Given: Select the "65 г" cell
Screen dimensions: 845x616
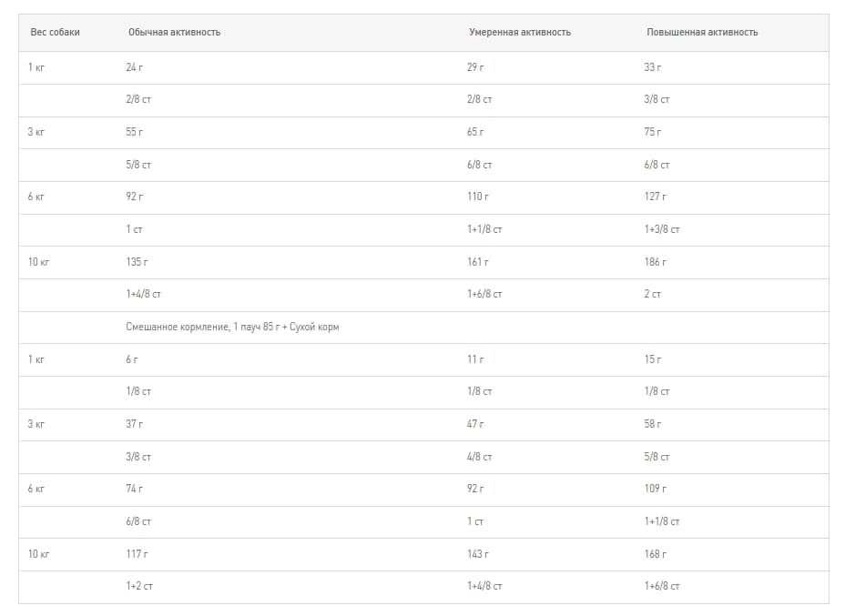Looking at the screenshot, I should coord(475,132).
